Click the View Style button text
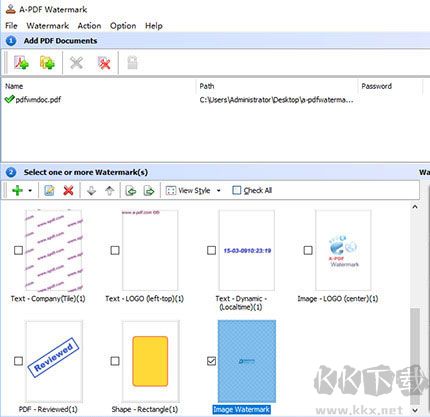Screen dimensions: 430x417 (x=194, y=190)
